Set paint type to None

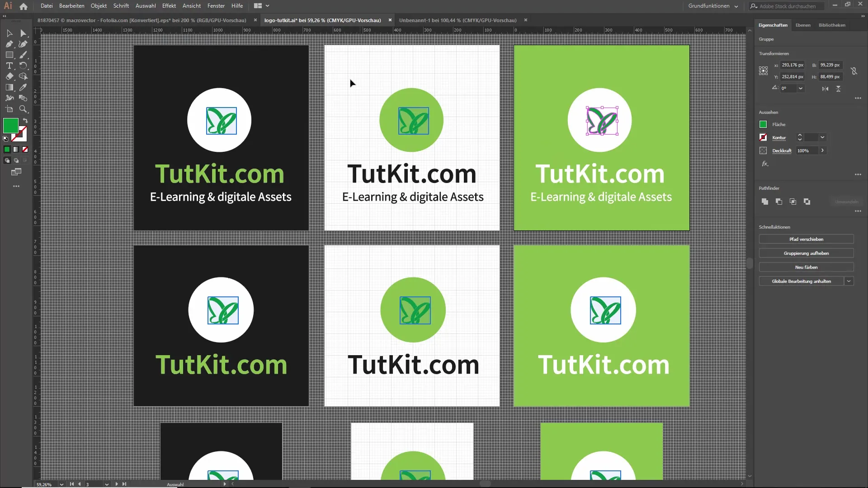[25, 149]
